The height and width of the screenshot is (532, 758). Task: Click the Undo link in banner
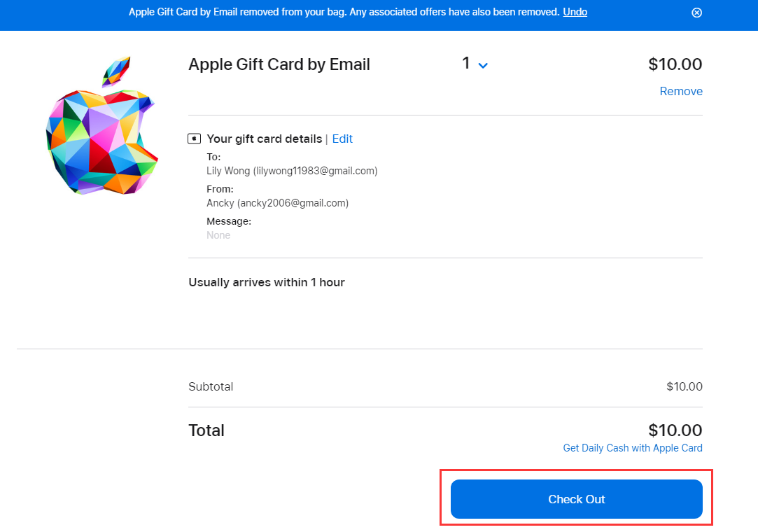click(x=575, y=12)
